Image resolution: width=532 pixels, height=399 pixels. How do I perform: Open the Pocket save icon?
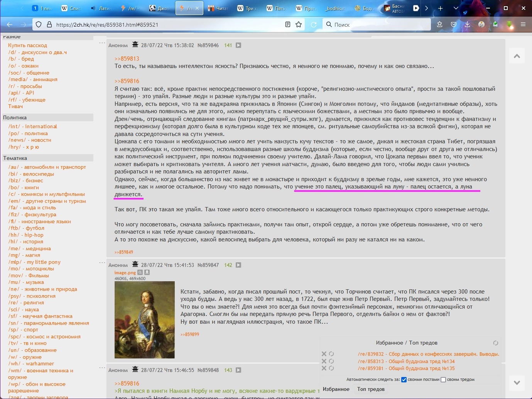point(454,24)
